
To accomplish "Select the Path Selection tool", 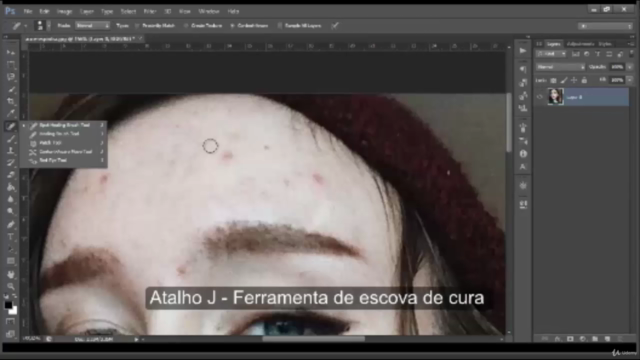I will pyautogui.click(x=11, y=249).
